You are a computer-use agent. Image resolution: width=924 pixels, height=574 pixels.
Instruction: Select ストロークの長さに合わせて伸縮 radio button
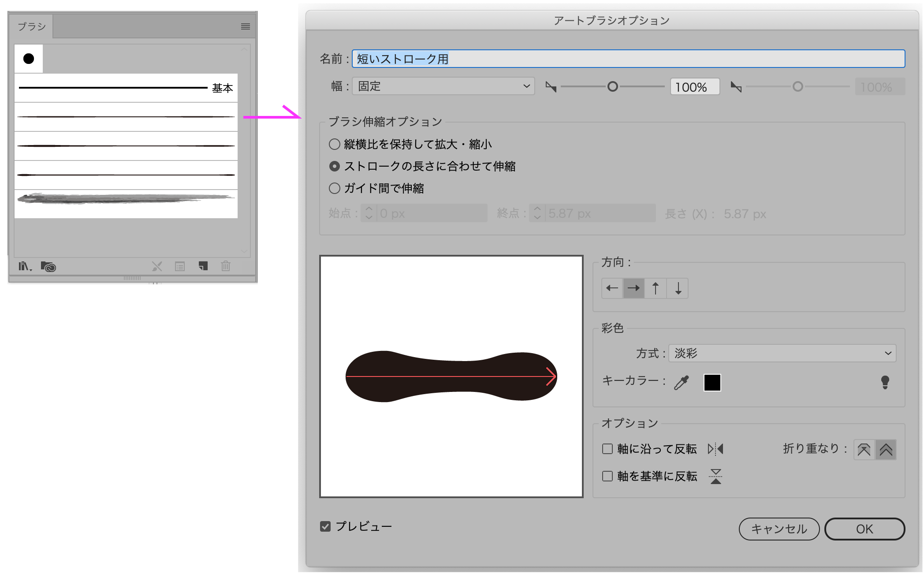[335, 166]
